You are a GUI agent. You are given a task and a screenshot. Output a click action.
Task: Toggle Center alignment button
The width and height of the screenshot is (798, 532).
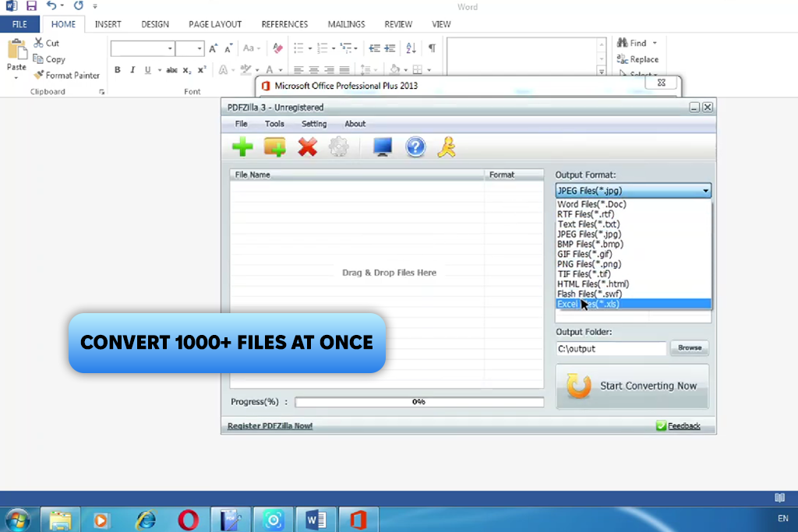tap(314, 69)
